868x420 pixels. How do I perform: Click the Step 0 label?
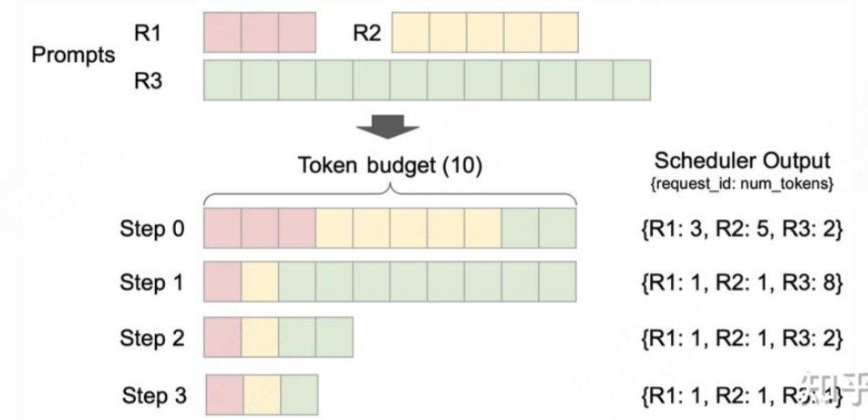[x=152, y=229]
